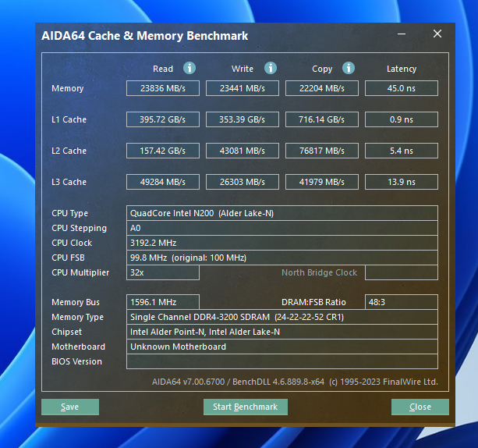
Task: Click the L3 Cache latency 13.9 ns
Action: tap(402, 182)
